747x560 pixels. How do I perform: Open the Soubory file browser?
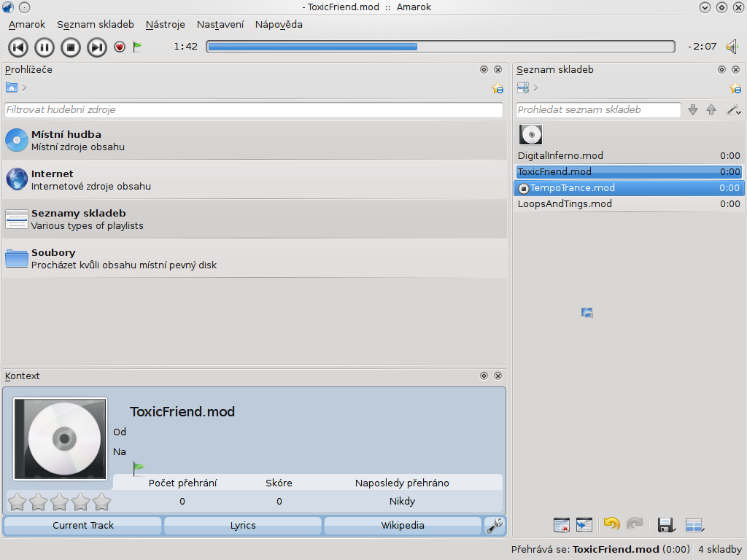[x=255, y=259]
